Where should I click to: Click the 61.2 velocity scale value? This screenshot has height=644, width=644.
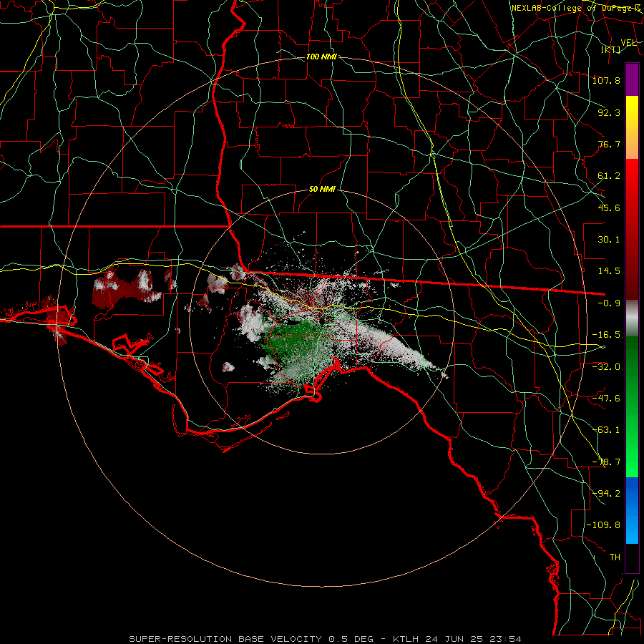(609, 176)
